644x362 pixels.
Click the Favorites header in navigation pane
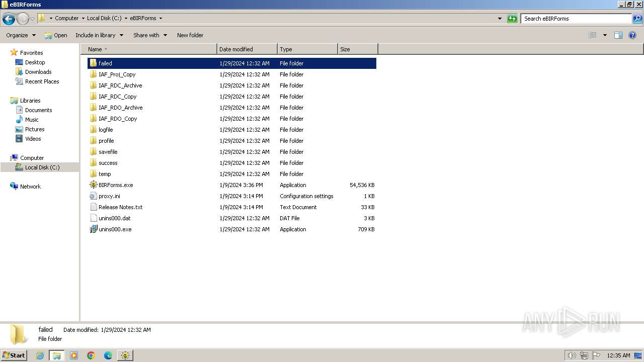pyautogui.click(x=31, y=53)
